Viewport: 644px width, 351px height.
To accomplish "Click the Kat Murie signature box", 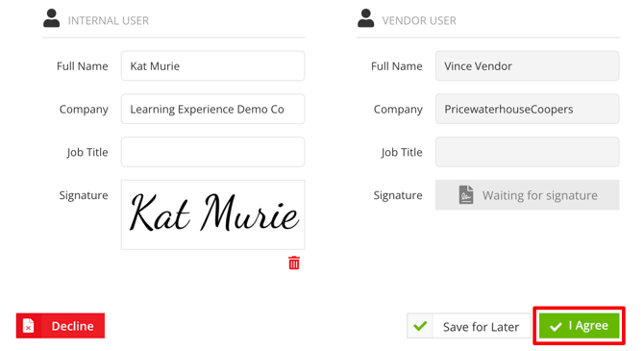I will [212, 214].
